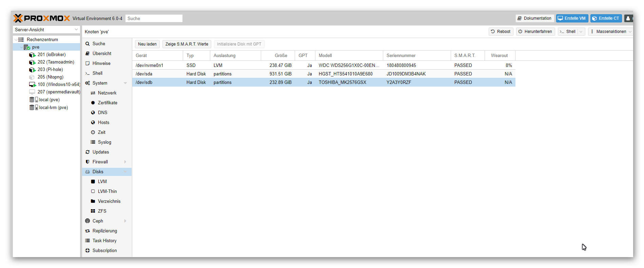The height and width of the screenshot is (268, 644).
Task: Open the Shell button dropdown arrow
Action: pyautogui.click(x=581, y=32)
